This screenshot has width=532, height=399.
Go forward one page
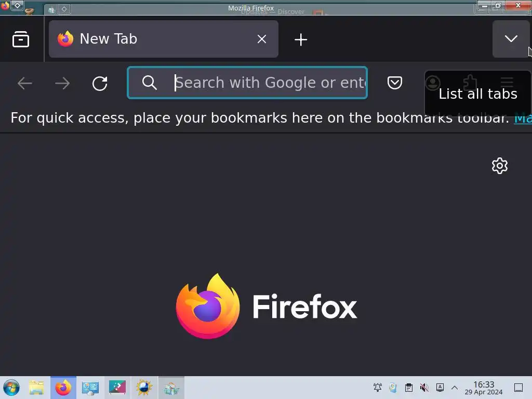[62, 83]
